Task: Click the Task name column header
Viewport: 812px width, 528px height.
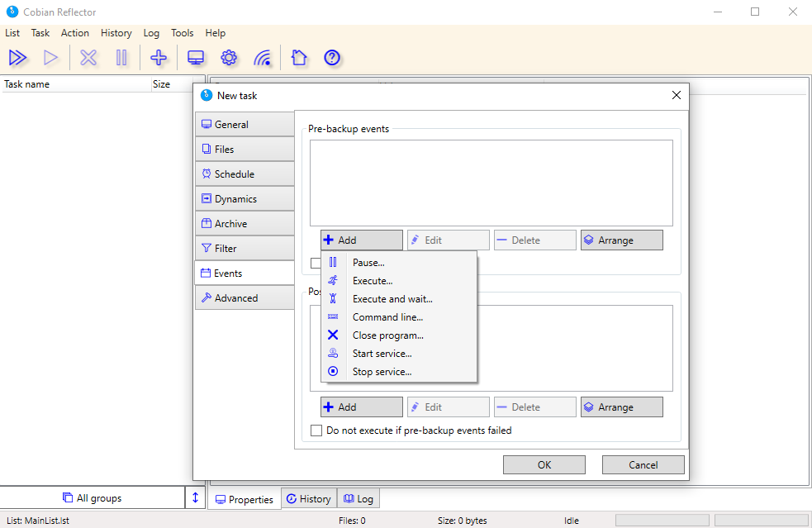Action: [76, 84]
